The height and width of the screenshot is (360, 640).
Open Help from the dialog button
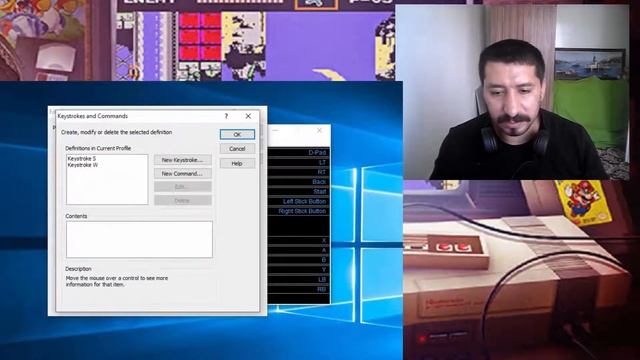pyautogui.click(x=237, y=163)
